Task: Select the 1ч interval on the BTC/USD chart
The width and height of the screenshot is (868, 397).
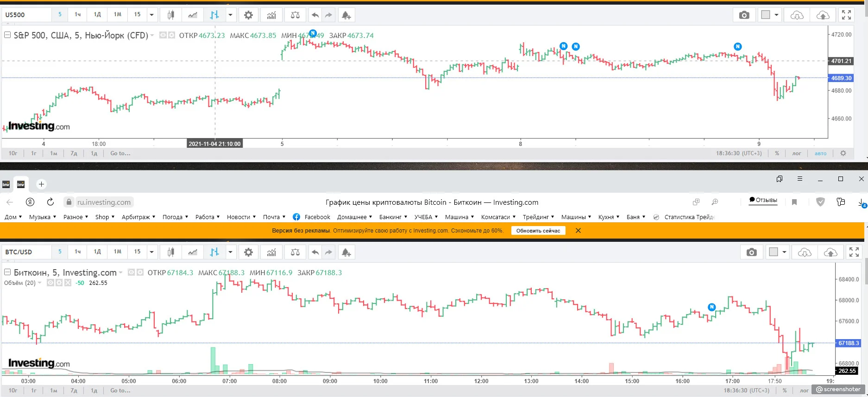Action: click(78, 252)
